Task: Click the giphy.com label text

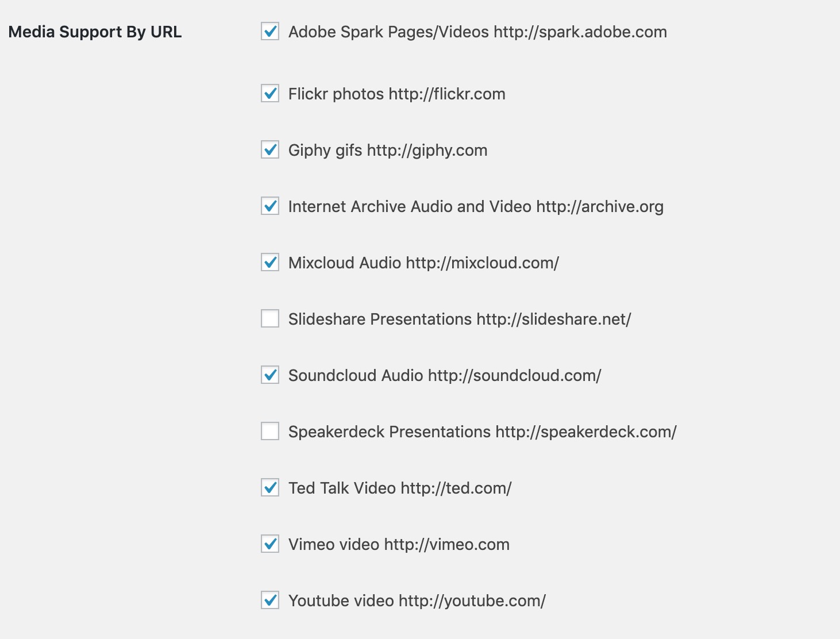Action: point(427,151)
